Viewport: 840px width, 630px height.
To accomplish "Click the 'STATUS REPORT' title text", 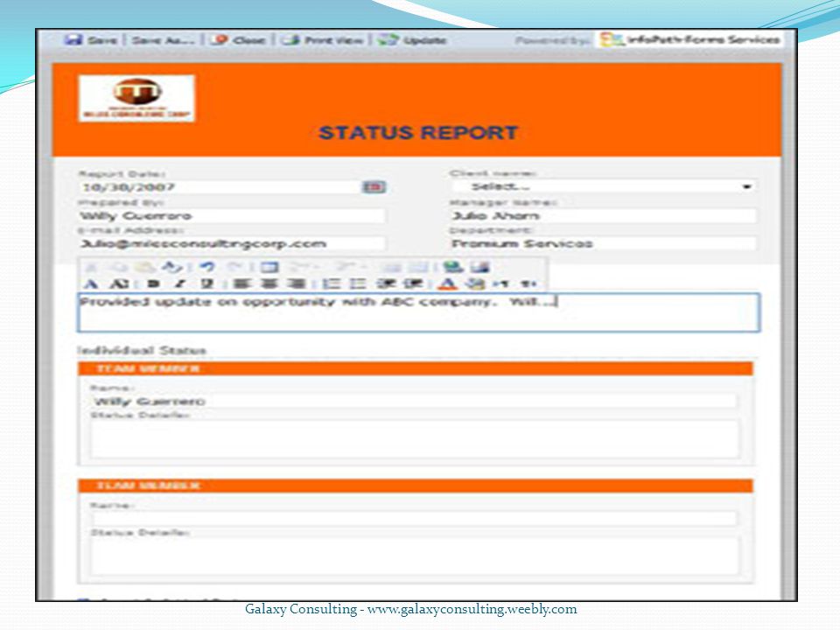I will [418, 133].
